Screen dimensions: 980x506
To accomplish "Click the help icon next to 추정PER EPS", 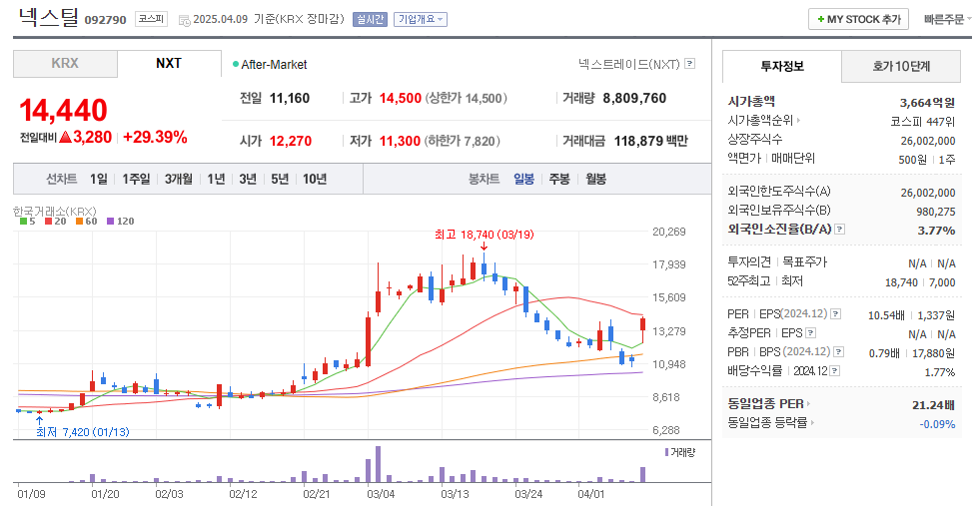I will point(810,333).
